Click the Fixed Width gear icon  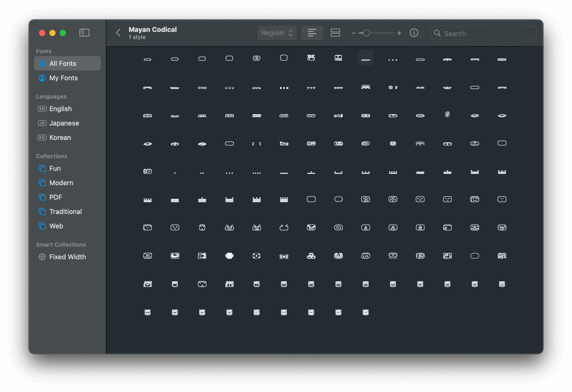pyautogui.click(x=42, y=256)
